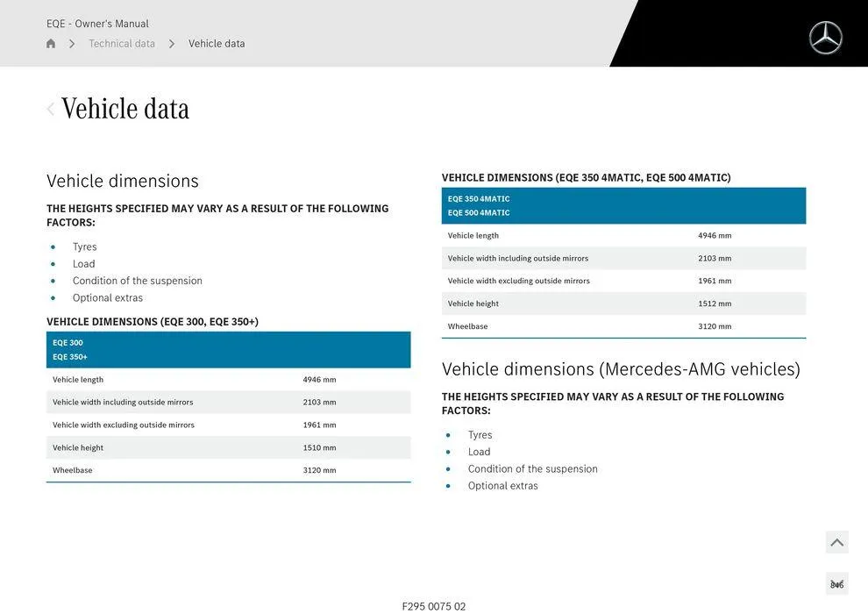The height and width of the screenshot is (614, 868).
Task: Click the EQE 300 / EQE 350+ blue table header
Action: (228, 350)
